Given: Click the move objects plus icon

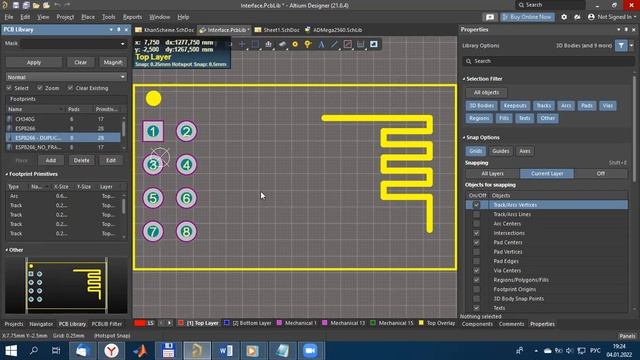Looking at the screenshot, I should coord(242,44).
